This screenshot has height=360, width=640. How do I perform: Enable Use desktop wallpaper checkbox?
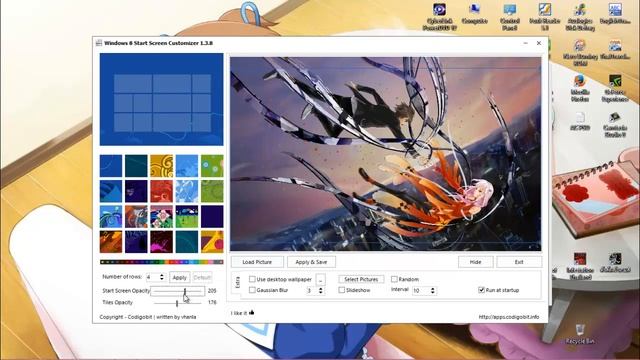click(252, 279)
